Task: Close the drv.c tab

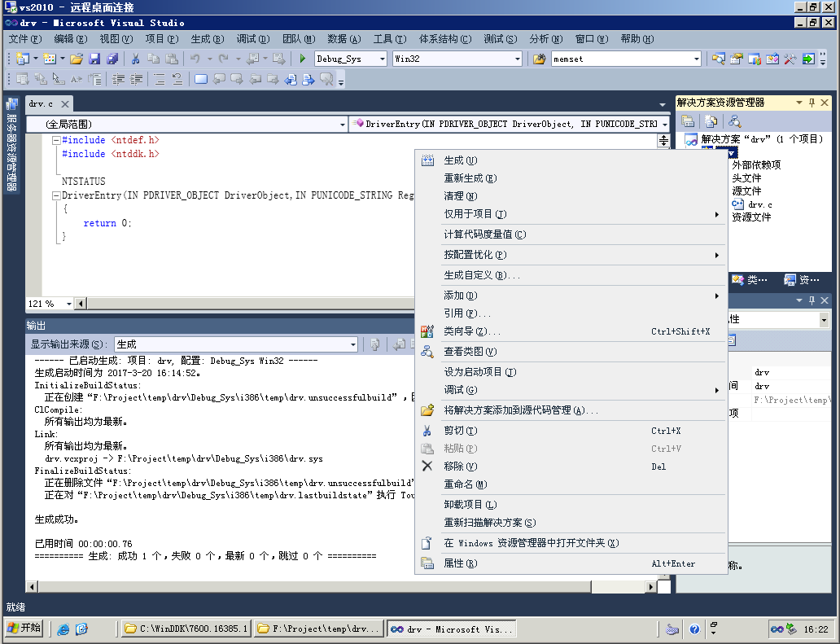Action: tap(65, 104)
